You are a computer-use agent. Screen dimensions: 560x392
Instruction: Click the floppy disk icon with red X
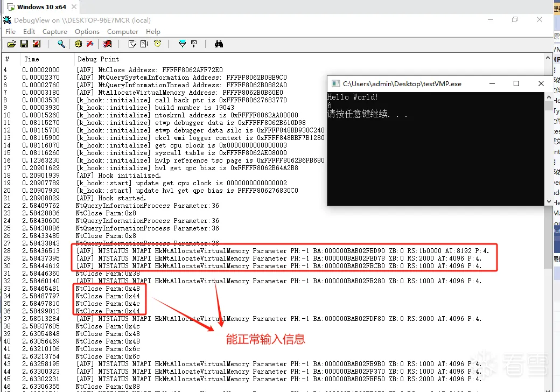[x=37, y=44]
